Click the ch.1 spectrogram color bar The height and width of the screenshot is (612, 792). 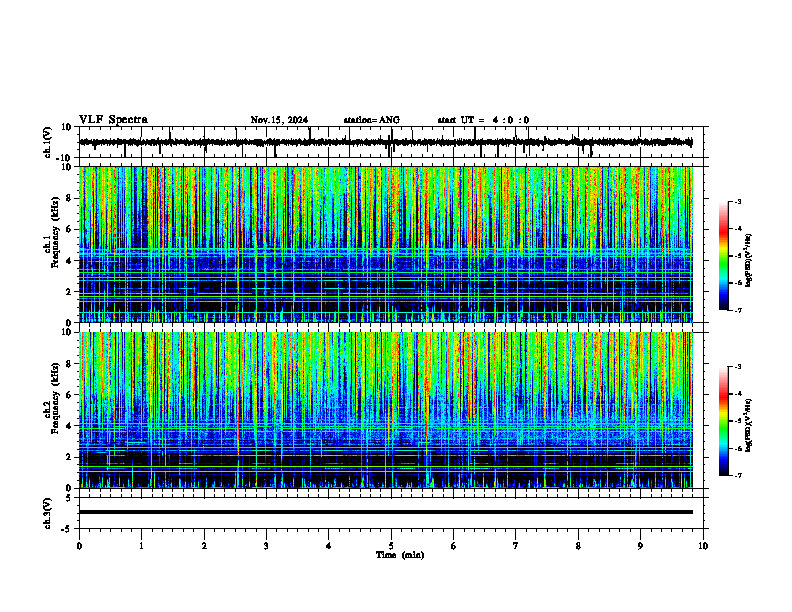724,255
